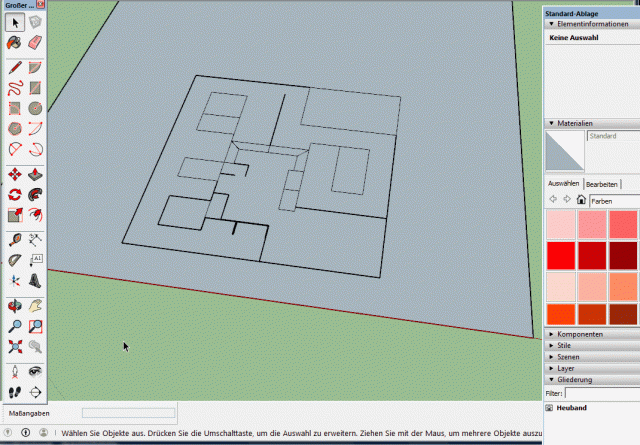Select the Tape Measure tool
640x445 pixels.
pos(15,240)
